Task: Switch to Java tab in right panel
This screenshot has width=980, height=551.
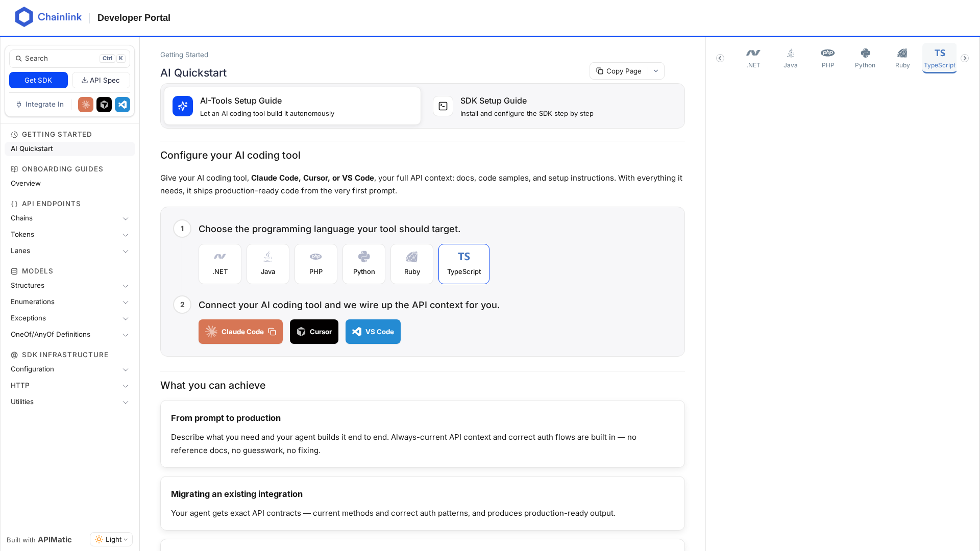Action: coord(791,58)
